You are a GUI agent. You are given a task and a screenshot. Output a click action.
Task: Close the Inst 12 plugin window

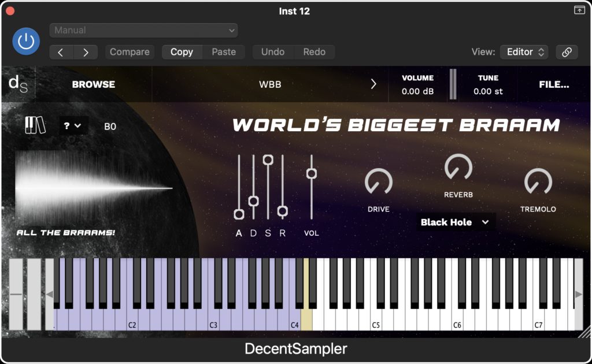[x=10, y=11]
